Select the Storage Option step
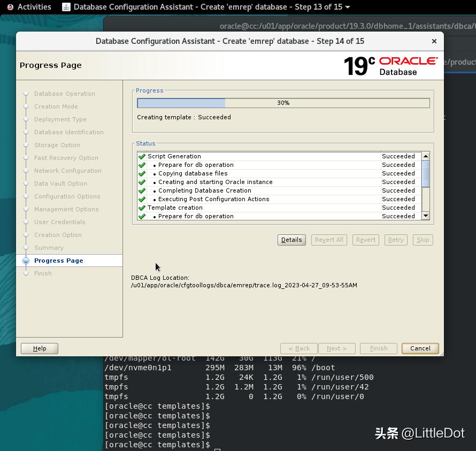 point(57,145)
